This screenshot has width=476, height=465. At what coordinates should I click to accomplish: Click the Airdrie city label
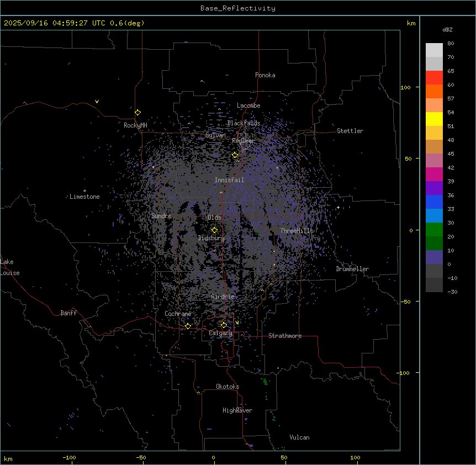[223, 297]
